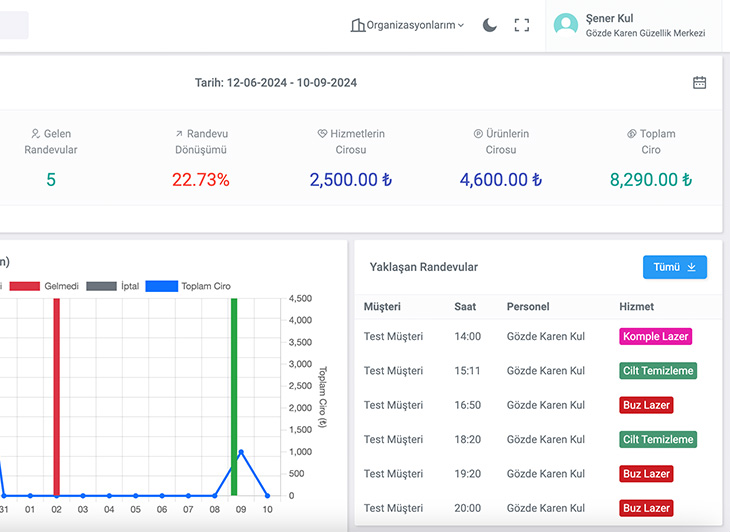The image size is (730, 532).
Task: Click the Tümü download button
Action: (x=674, y=267)
